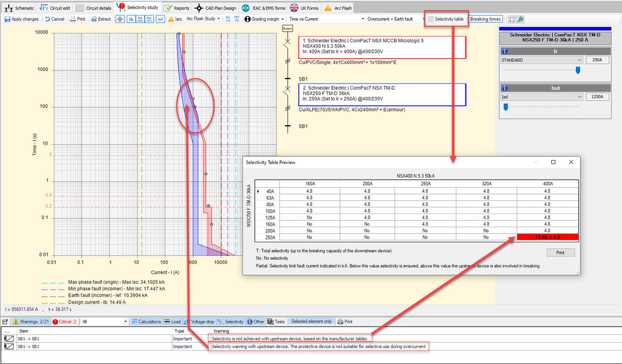The width and height of the screenshot is (622, 364).
Task: Click the Tests button
Action: click(x=276, y=322)
